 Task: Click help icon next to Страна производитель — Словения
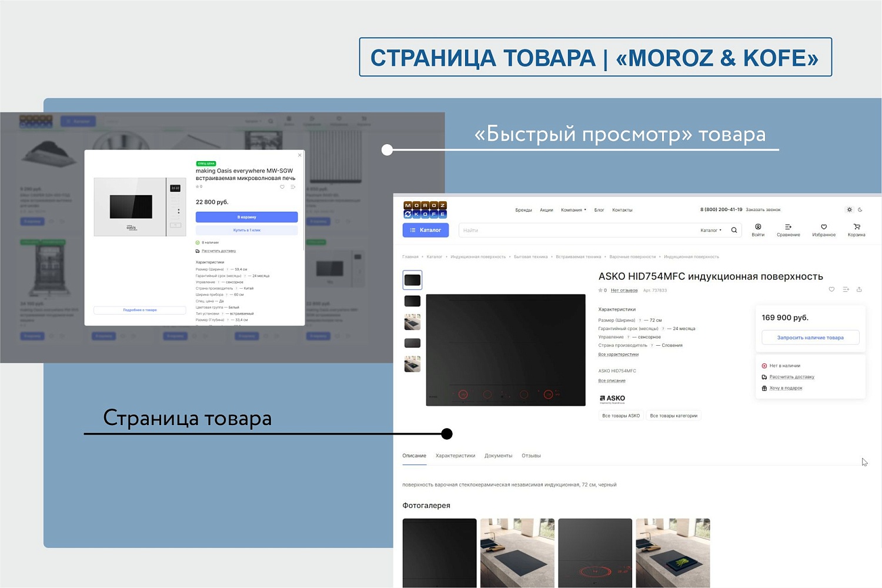(652, 346)
